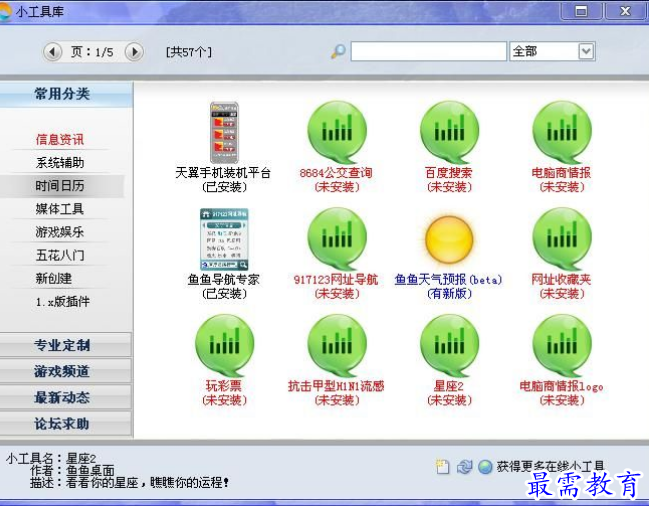The image size is (649, 516).
Task: Select the 电脑商情报 (未安装) widget icon
Action: (562, 132)
